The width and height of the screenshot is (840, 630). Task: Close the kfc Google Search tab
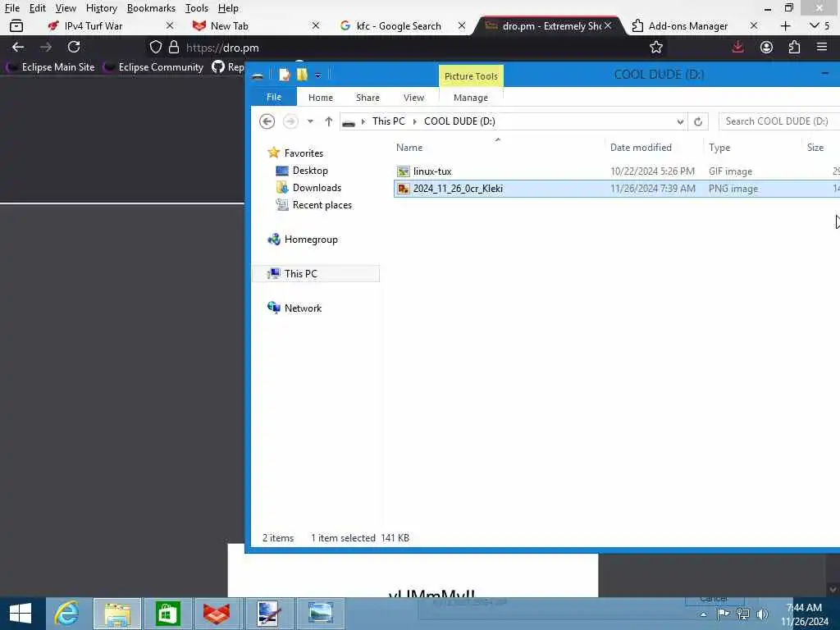click(462, 25)
